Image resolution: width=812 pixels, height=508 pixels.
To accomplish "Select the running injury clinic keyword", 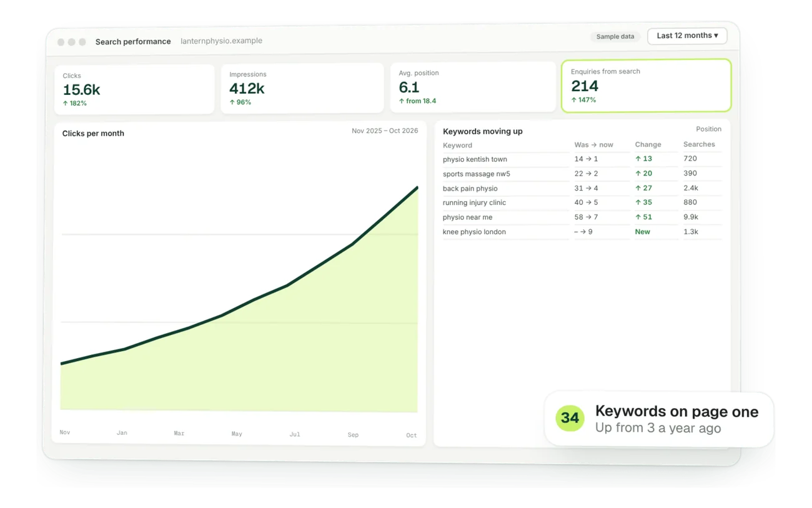I will tap(474, 202).
